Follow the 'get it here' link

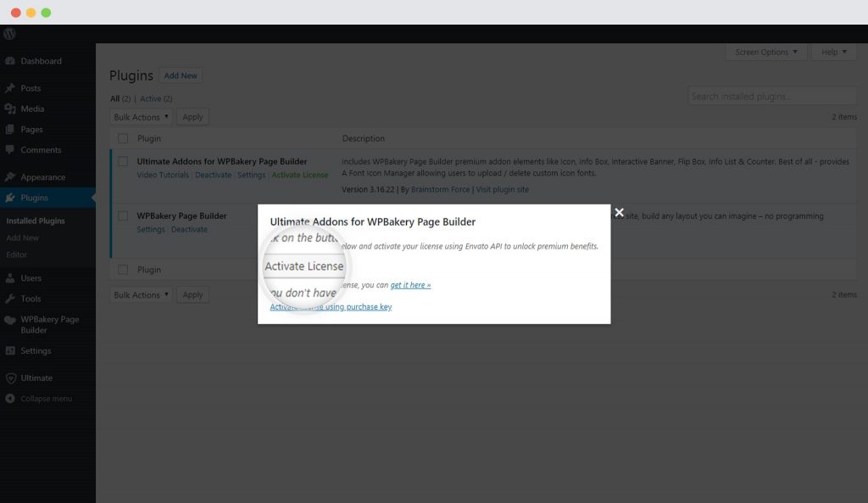410,285
